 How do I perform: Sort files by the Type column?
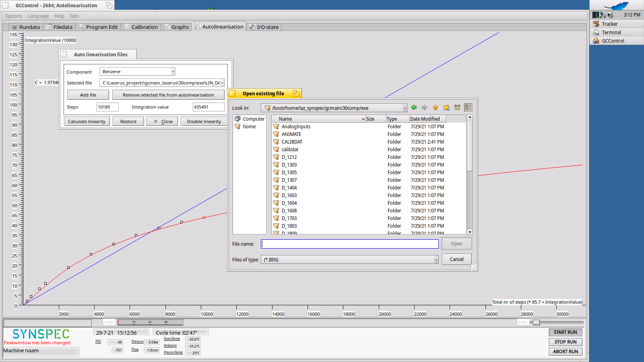[x=397, y=119]
